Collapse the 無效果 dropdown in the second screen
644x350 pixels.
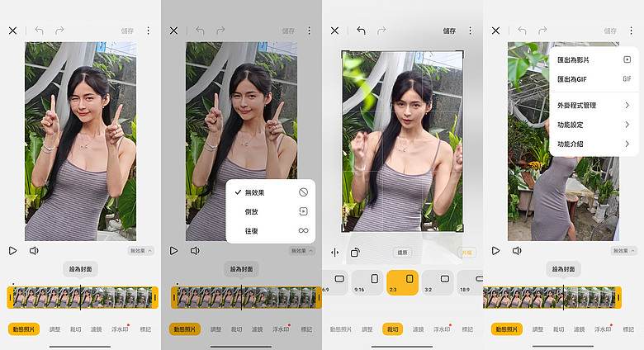[x=301, y=251]
